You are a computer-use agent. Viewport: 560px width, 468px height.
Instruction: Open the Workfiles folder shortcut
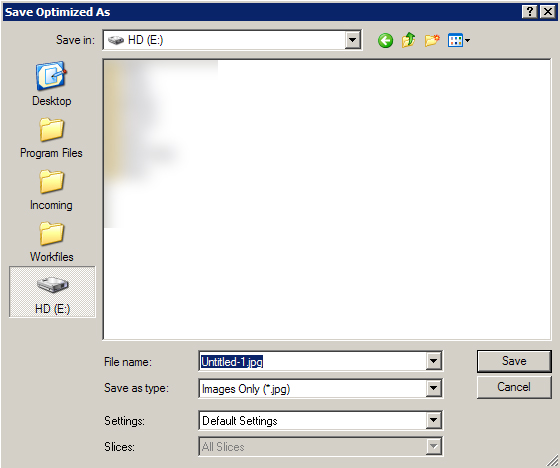(52, 242)
